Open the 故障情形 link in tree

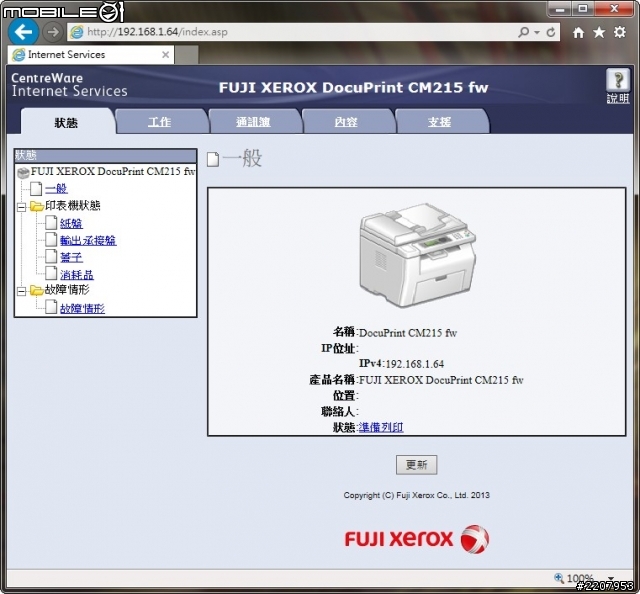click(82, 308)
